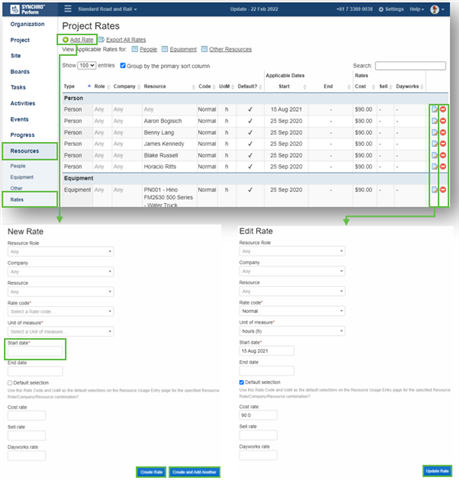This screenshot has width=459, height=480.
Task: Edit Horacio Ritts' rate
Action: (434, 166)
